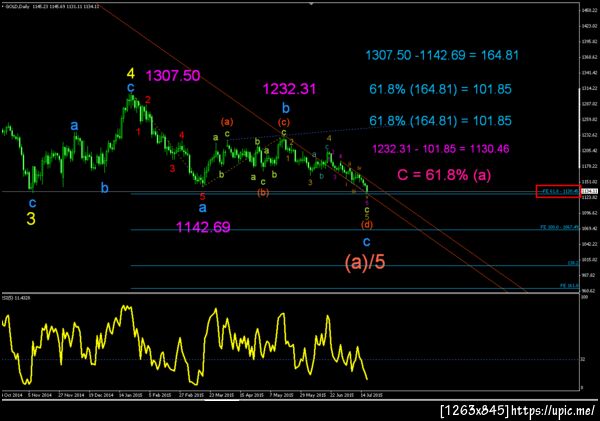Click the 5 Feb 2015 date label
This screenshot has width=600, height=421.
160,395
